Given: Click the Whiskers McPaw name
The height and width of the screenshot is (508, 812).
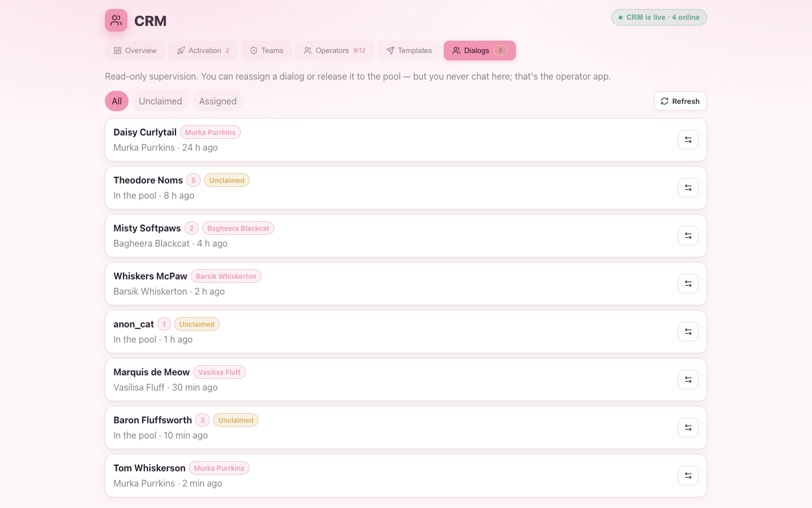Looking at the screenshot, I should tap(150, 276).
